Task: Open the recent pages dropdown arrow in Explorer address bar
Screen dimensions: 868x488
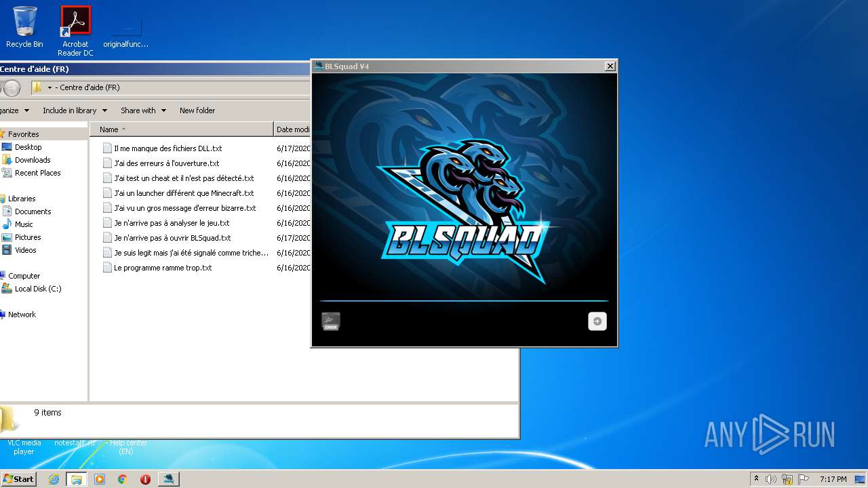Action: 50,87
